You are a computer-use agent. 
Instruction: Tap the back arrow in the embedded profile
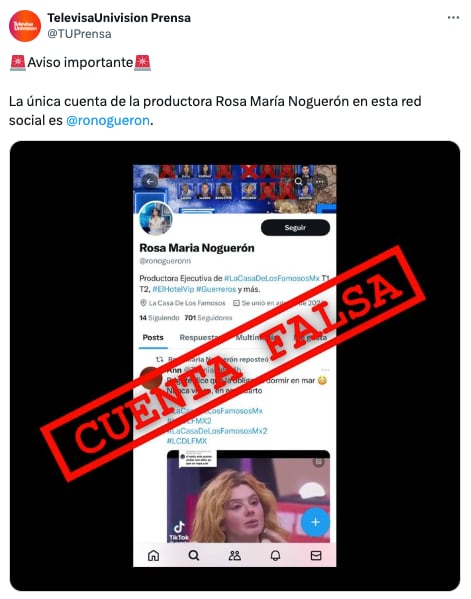click(x=150, y=181)
